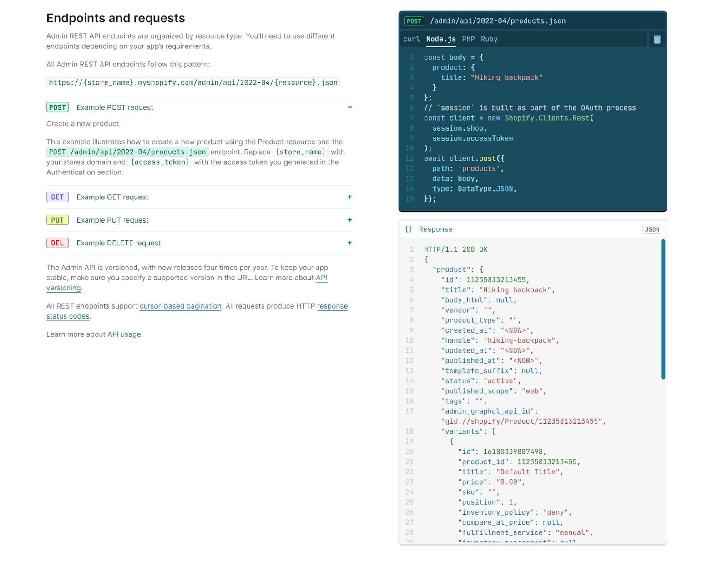Click the JSON badge in the Response panel
The height and width of the screenshot is (567, 728).
pos(652,229)
